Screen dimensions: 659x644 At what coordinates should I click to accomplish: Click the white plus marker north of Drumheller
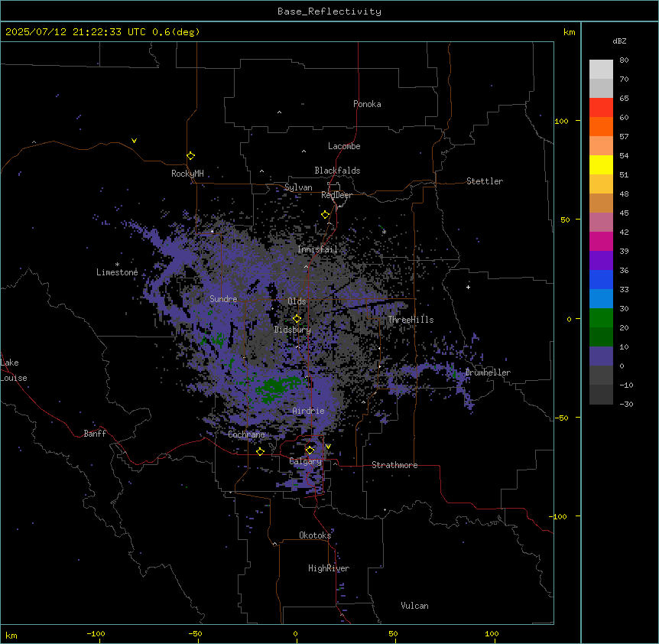pyautogui.click(x=468, y=287)
